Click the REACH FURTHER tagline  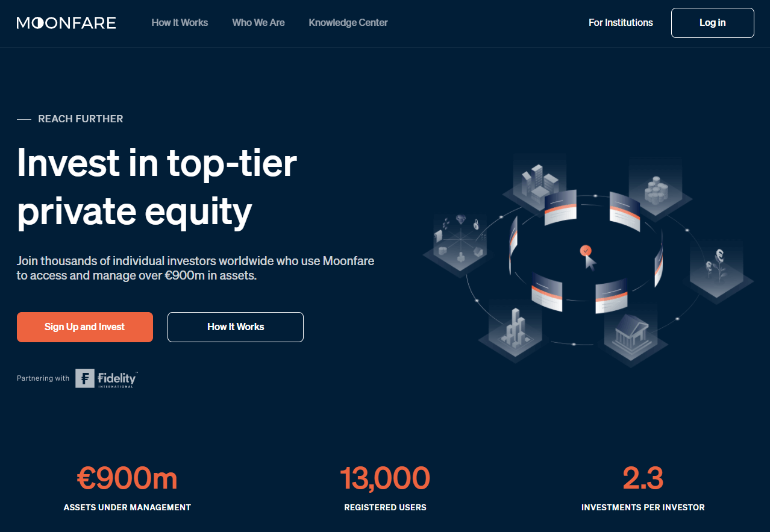81,119
